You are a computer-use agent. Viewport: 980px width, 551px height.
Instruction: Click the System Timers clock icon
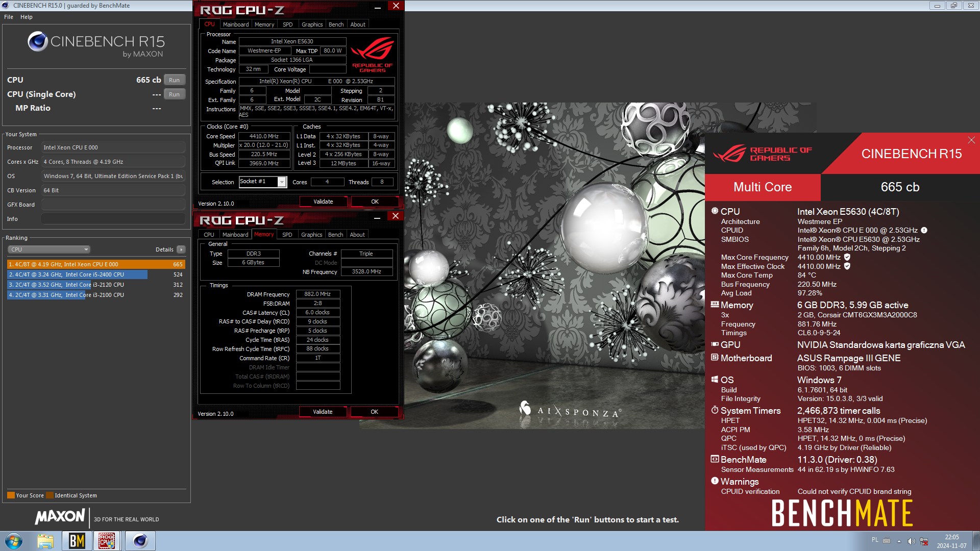(715, 410)
